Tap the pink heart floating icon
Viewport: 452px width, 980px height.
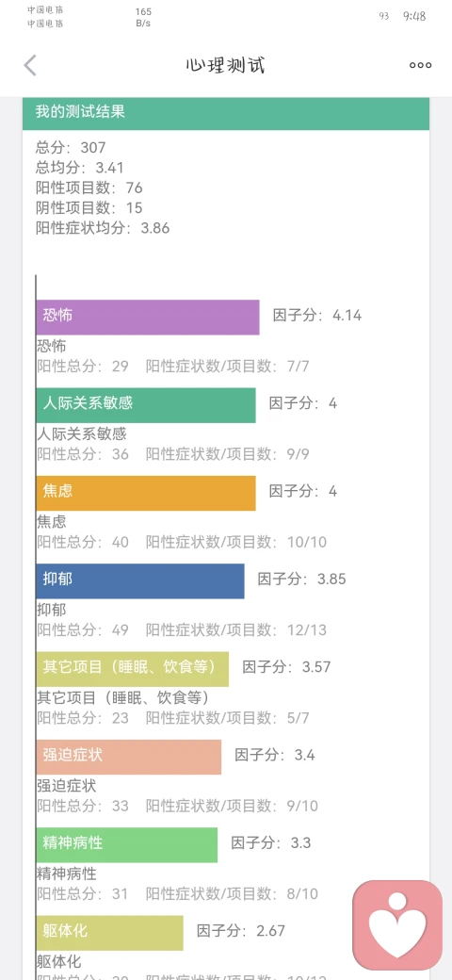tap(397, 924)
